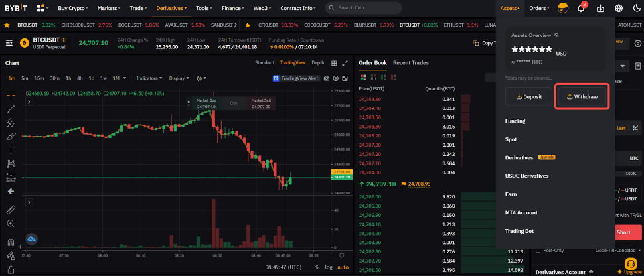Viewport: 644px width, 276px height.
Task: Expand the Buy Crypto menu
Action: pos(73,8)
